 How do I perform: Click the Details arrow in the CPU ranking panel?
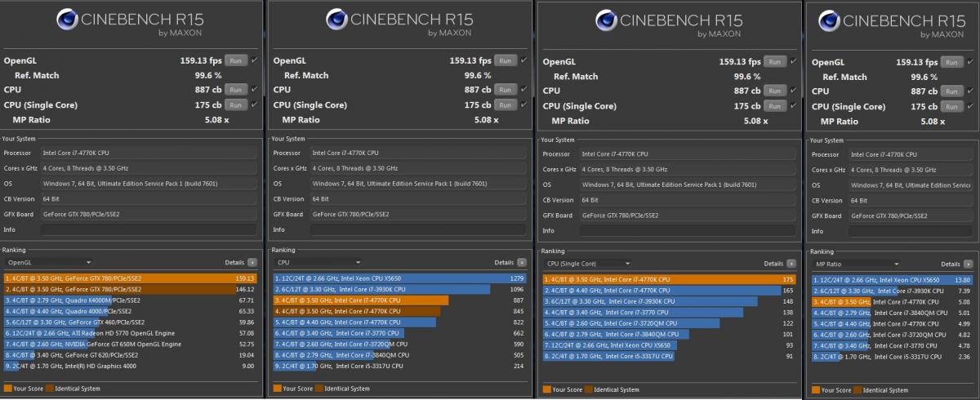[522, 263]
